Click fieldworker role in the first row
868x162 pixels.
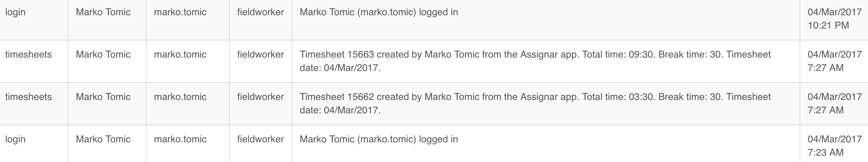[260, 12]
